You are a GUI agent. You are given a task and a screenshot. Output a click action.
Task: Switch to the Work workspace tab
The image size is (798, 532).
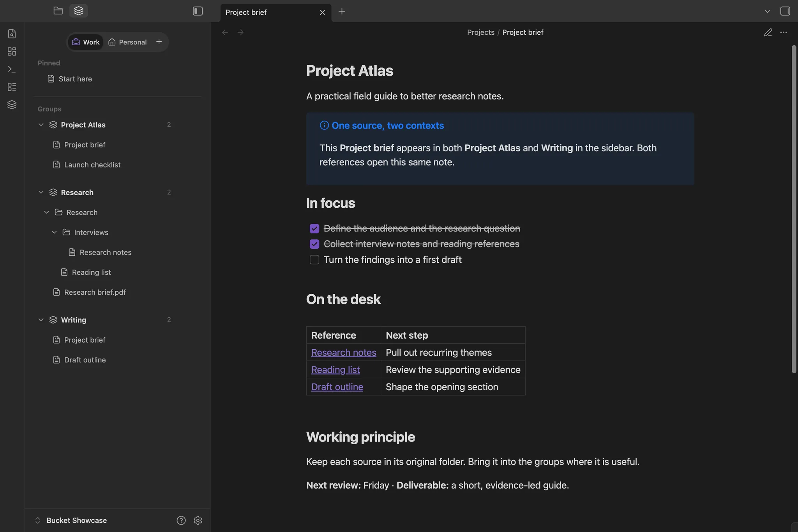(86, 42)
